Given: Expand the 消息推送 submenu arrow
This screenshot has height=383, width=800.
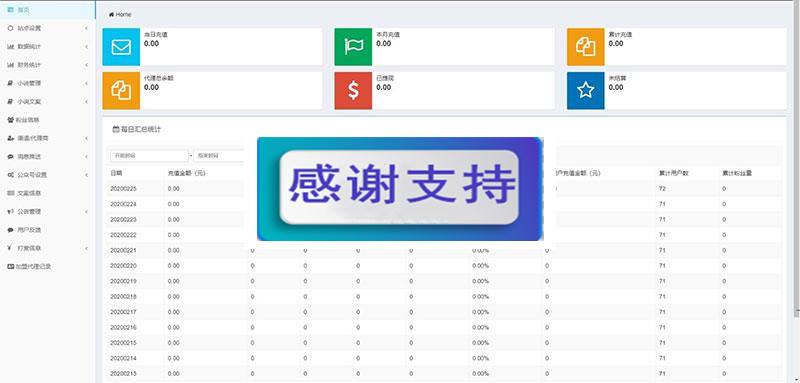Looking at the screenshot, I should coord(86,157).
